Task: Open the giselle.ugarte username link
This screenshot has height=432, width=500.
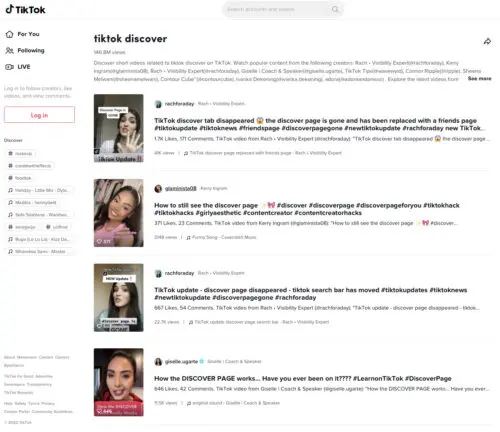Action: click(181, 361)
